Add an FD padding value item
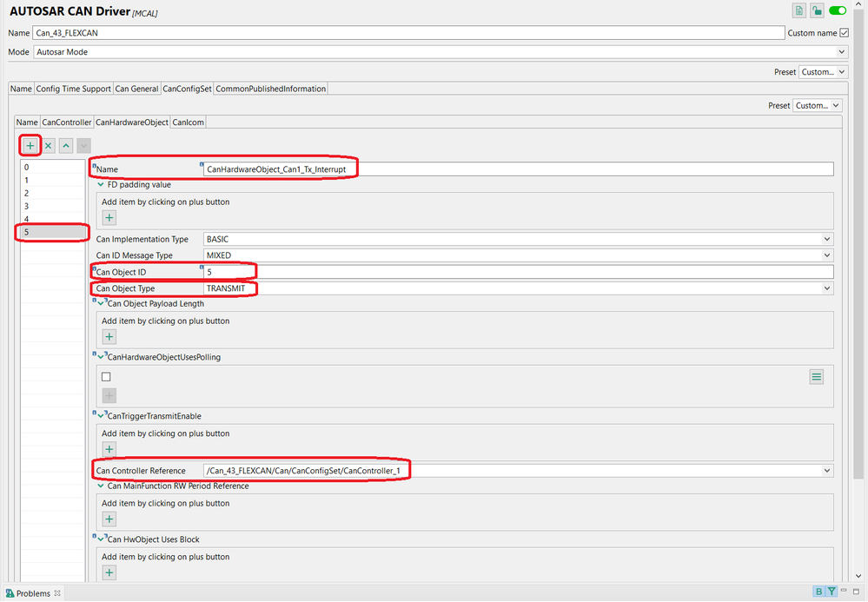The image size is (868, 602). coord(109,218)
